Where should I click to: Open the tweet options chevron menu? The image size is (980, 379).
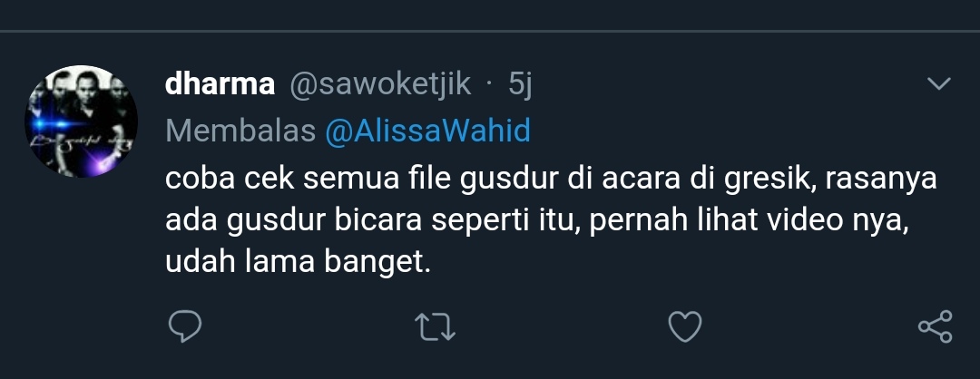[x=939, y=83]
